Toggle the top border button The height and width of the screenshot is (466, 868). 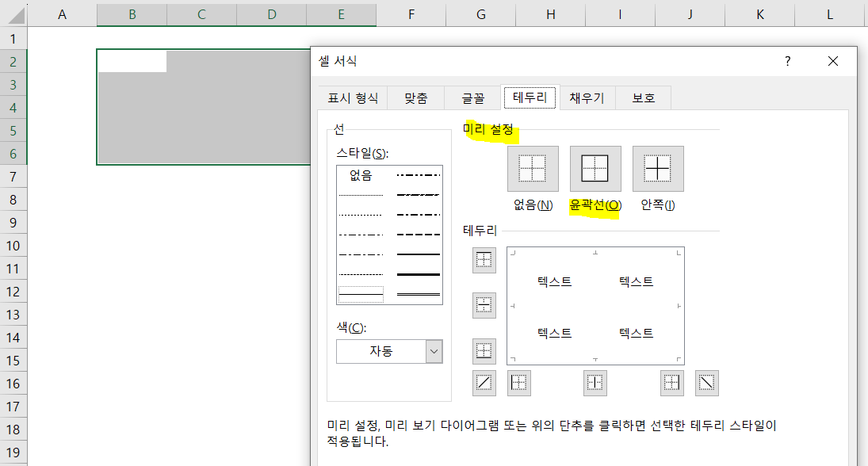[x=484, y=260]
